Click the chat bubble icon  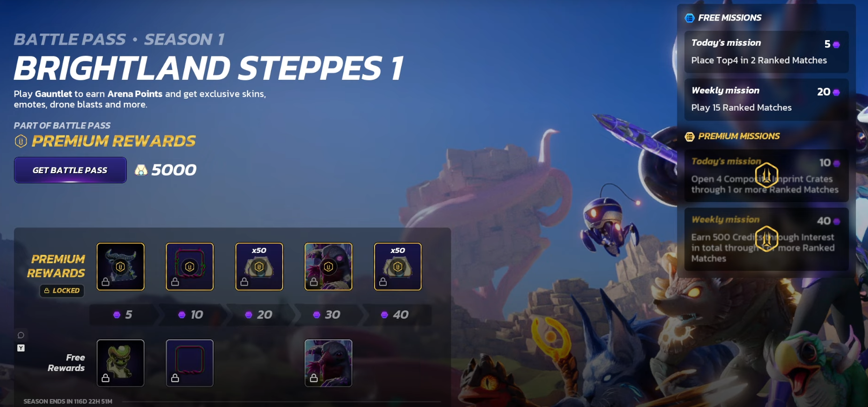(x=21, y=335)
